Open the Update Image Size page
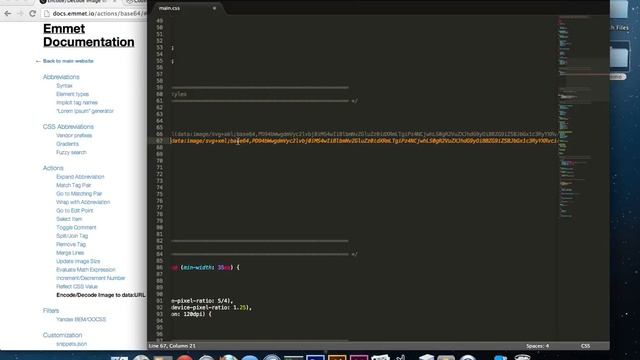 pyautogui.click(x=78, y=261)
